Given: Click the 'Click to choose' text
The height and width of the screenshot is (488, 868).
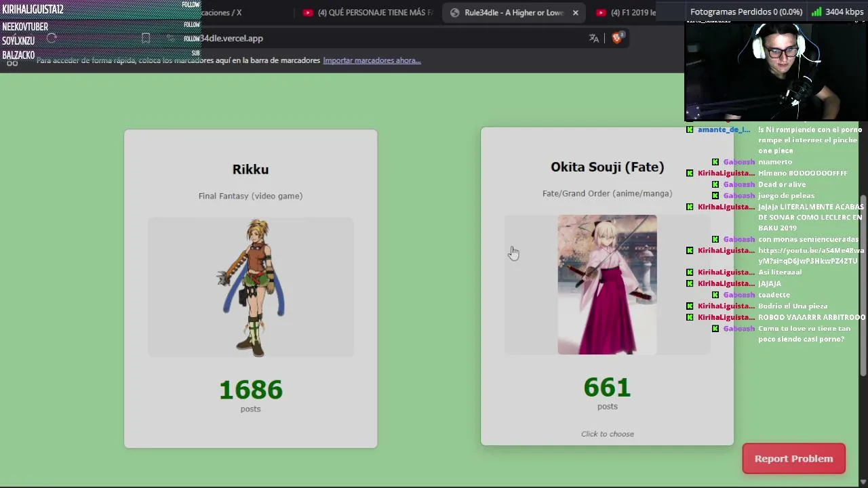Looking at the screenshot, I should coord(607,434).
